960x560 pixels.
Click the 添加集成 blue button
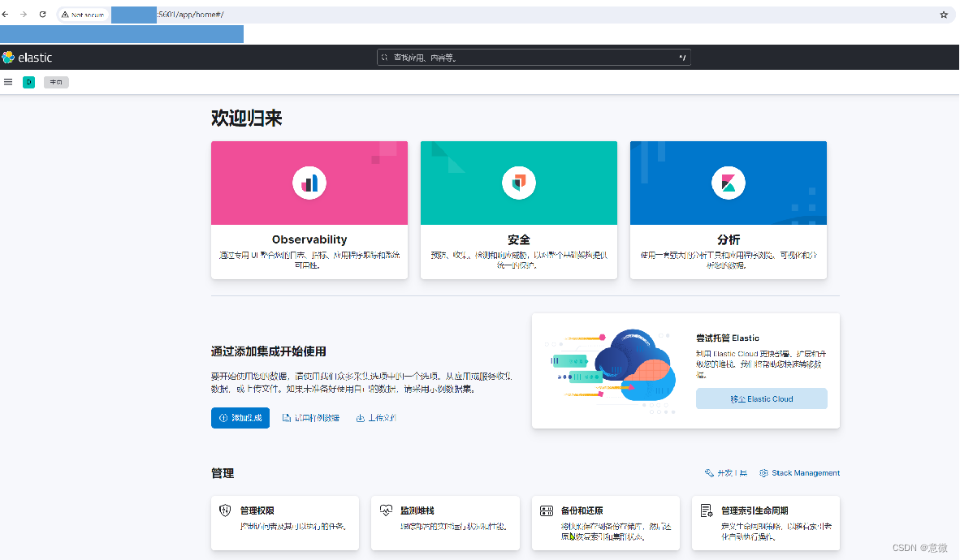(x=240, y=417)
